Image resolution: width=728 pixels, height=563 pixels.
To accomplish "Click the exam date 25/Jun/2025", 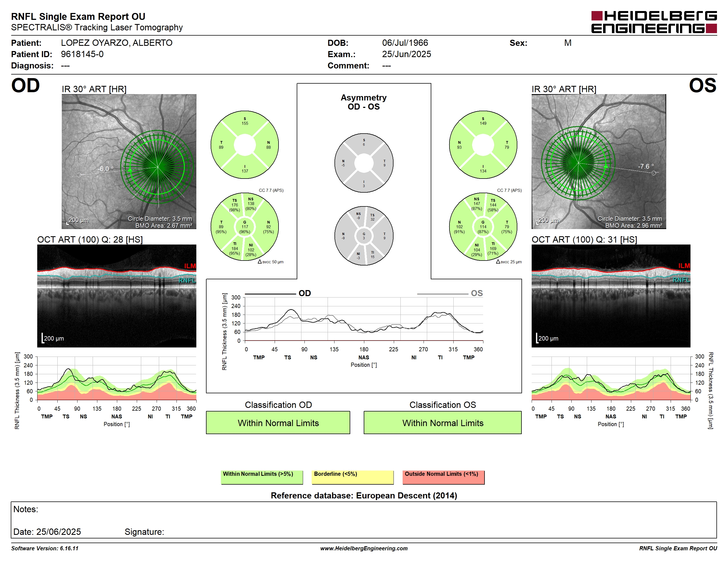I will coord(406,54).
